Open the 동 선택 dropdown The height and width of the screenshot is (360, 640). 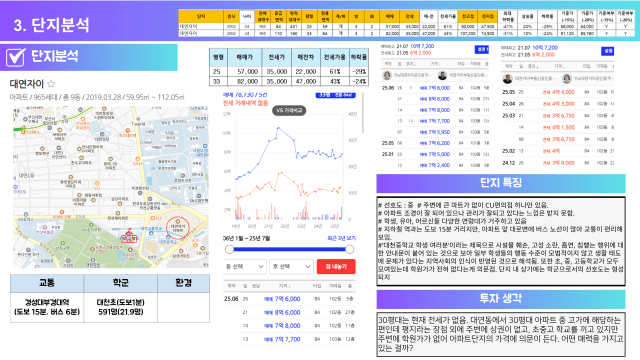click(245, 267)
